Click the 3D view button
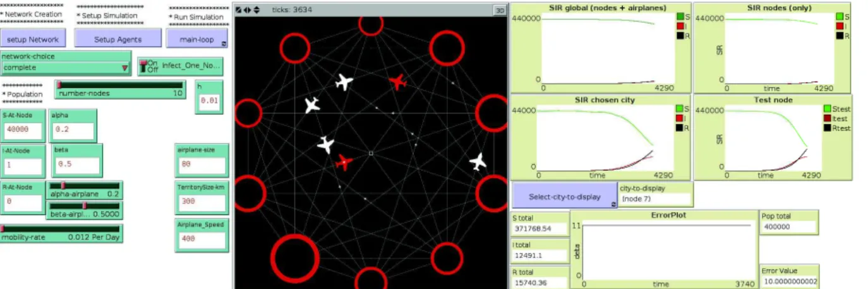868x289 pixels. click(499, 10)
